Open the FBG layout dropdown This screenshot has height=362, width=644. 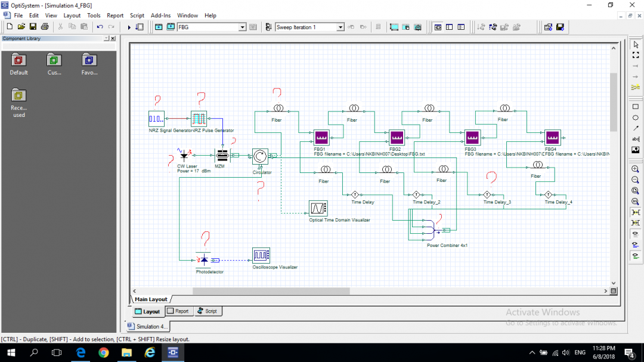[x=242, y=27]
